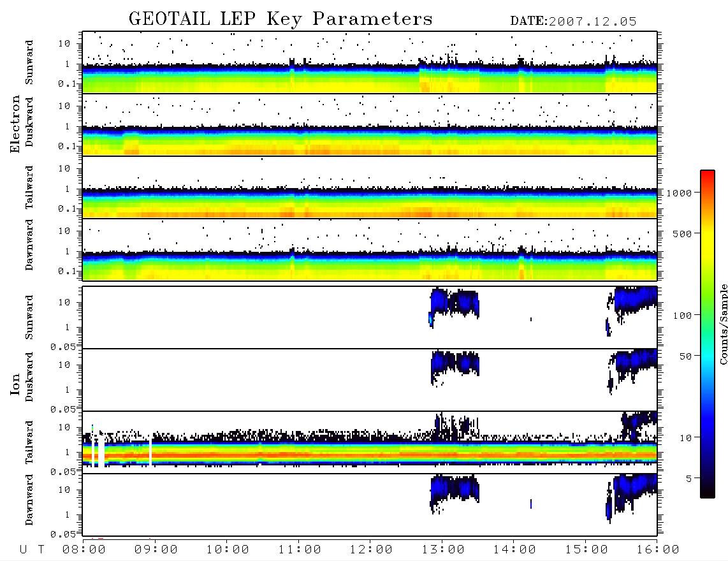This screenshot has height=561, width=728.
Task: Click the Ion Duskward panel label
Action: coord(29,377)
